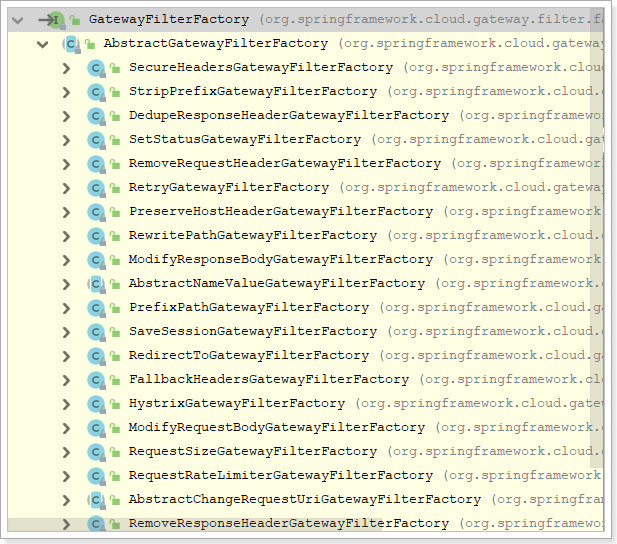The width and height of the screenshot is (617, 544).
Task: Click class icon of ModifyResponseBodyGatewayFilterFactory
Action: pyautogui.click(x=96, y=261)
